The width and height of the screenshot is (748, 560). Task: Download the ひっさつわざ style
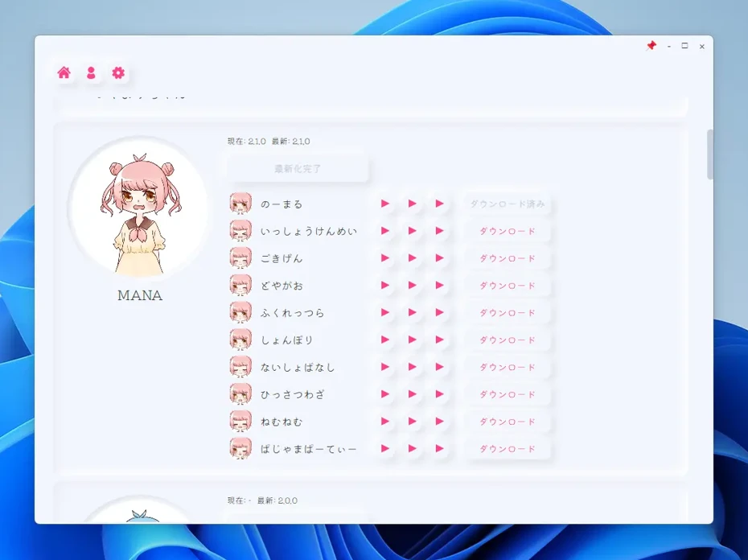coord(507,394)
